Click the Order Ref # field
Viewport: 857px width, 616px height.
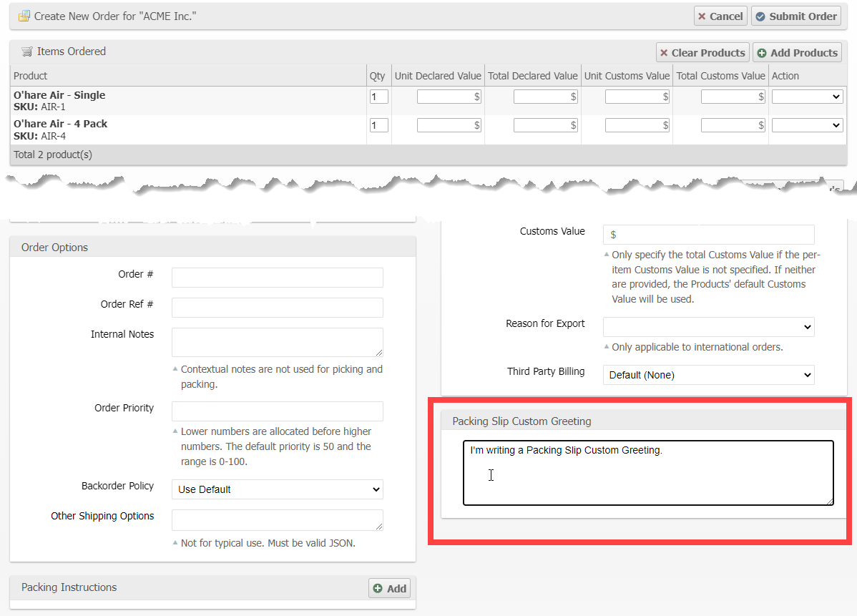coord(277,308)
